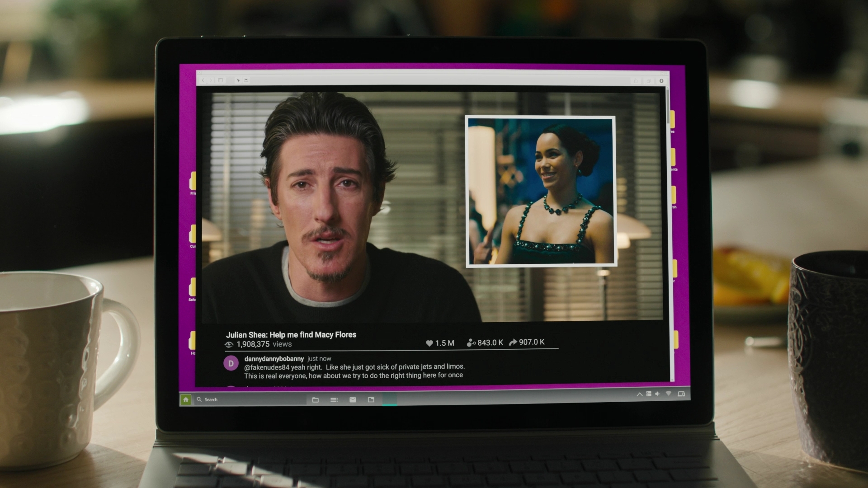Screen dimensions: 868x488
Task: Go forward with the browser forward arrow
Action: (210, 80)
